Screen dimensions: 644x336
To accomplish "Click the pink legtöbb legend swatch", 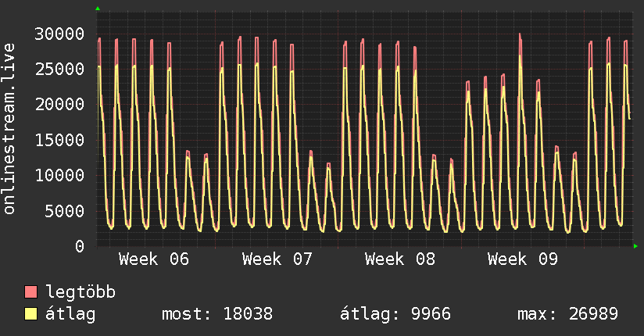I will [30, 291].
